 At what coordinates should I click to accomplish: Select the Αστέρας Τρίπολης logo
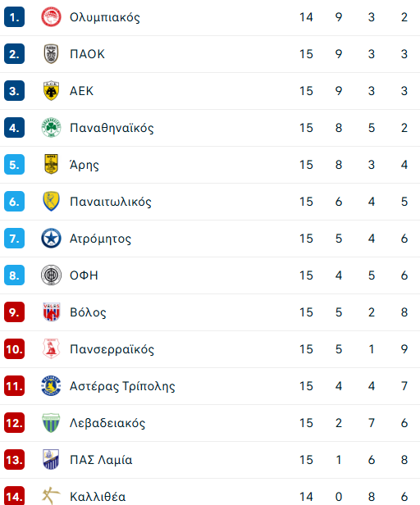[x=51, y=386]
